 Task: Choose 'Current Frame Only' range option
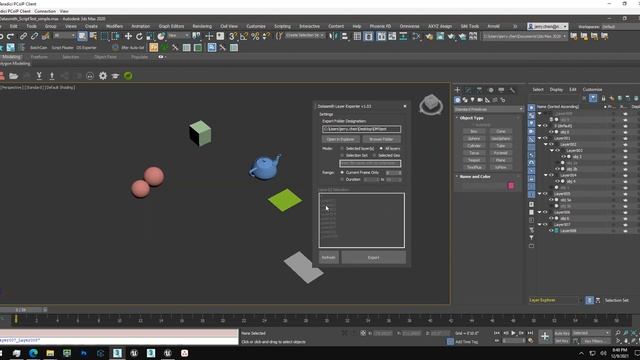[342, 173]
